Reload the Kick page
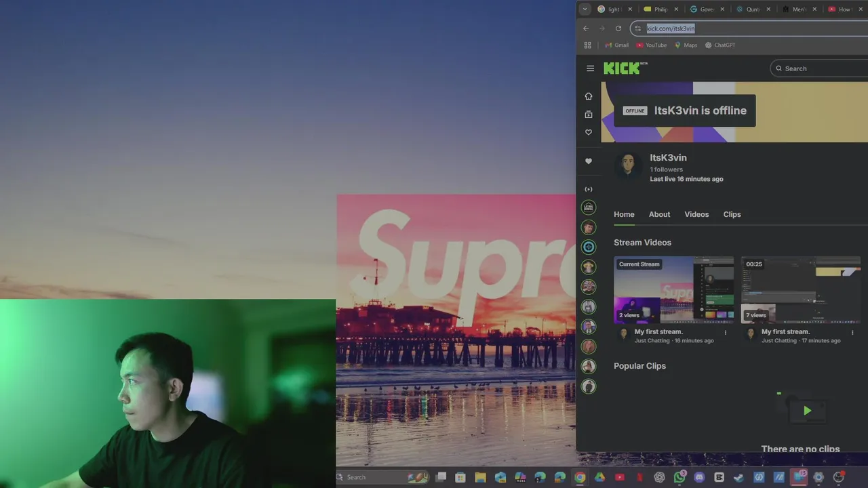The width and height of the screenshot is (868, 488). pyautogui.click(x=618, y=28)
